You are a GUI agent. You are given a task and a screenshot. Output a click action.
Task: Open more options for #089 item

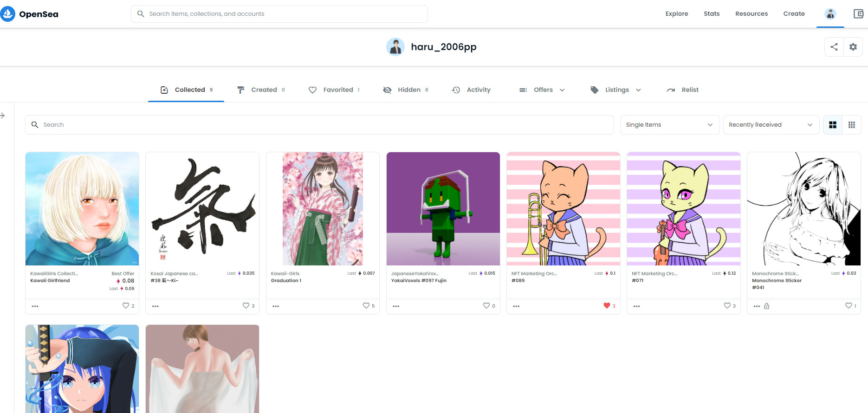516,306
